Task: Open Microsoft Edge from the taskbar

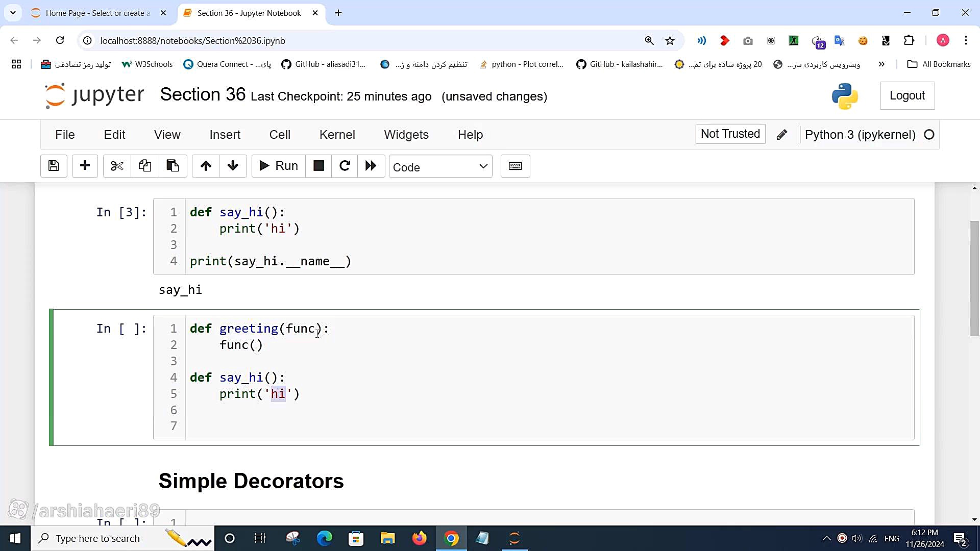Action: coord(324,538)
